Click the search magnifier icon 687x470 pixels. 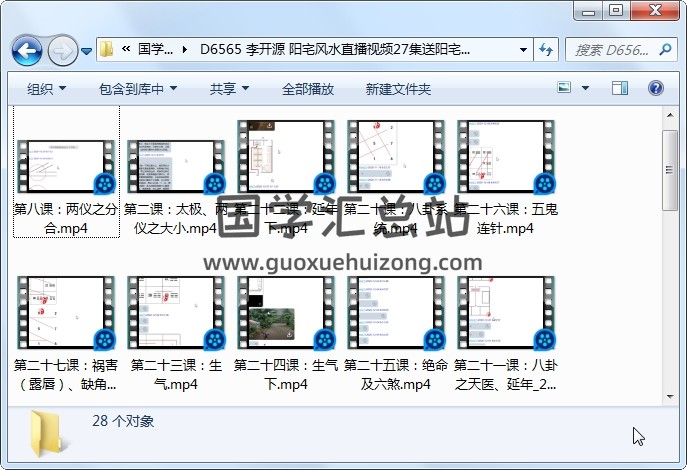(665, 49)
